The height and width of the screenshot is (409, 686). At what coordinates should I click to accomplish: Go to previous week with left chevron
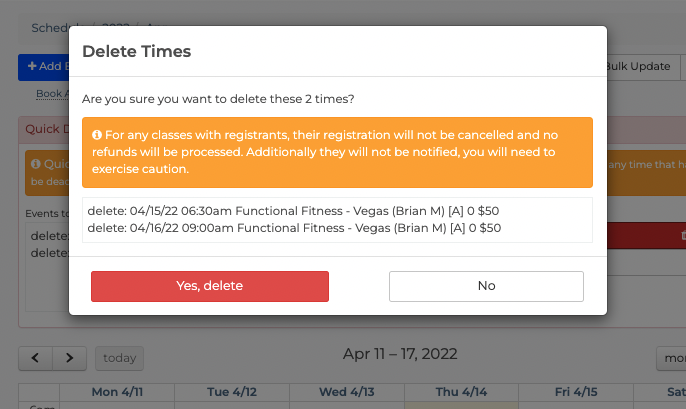click(35, 358)
